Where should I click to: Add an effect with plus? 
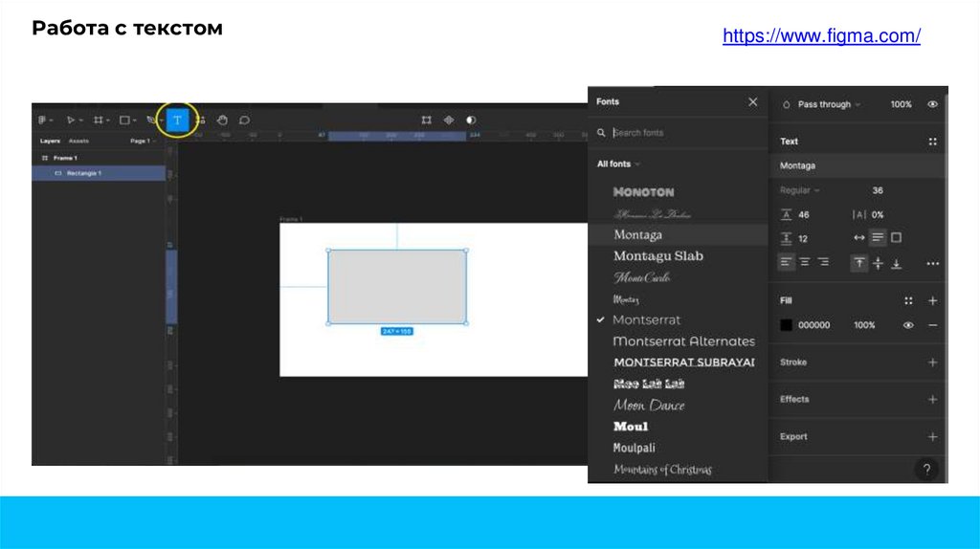[x=932, y=400]
